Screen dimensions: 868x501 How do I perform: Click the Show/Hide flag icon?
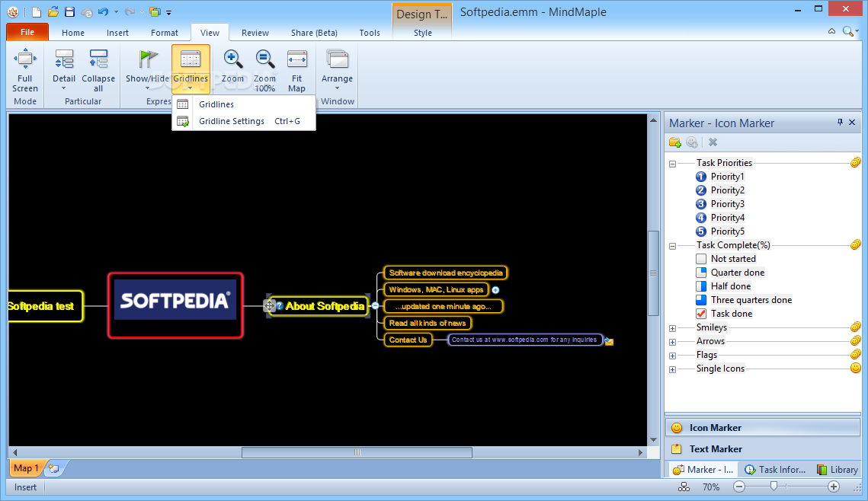coord(148,59)
